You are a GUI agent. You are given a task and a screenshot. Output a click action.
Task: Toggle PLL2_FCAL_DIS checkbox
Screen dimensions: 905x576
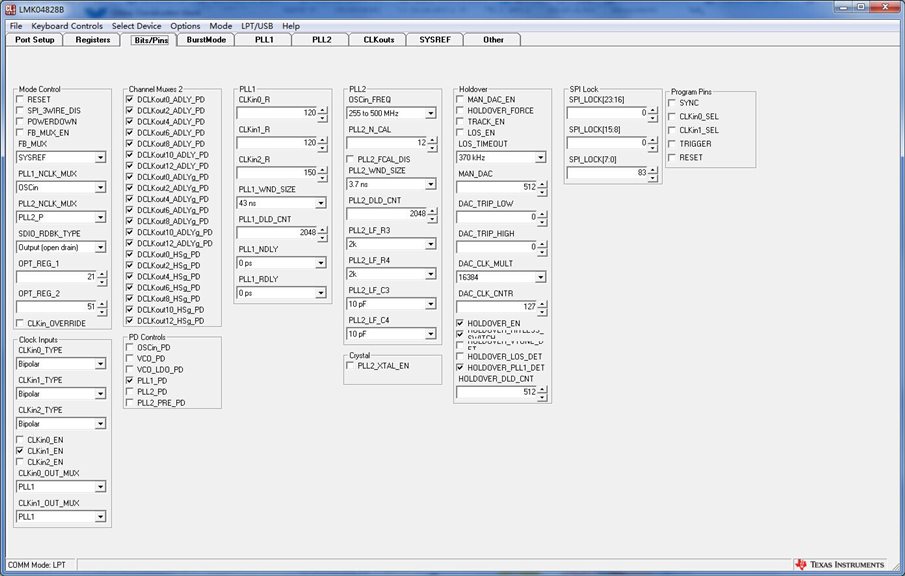[x=350, y=159]
